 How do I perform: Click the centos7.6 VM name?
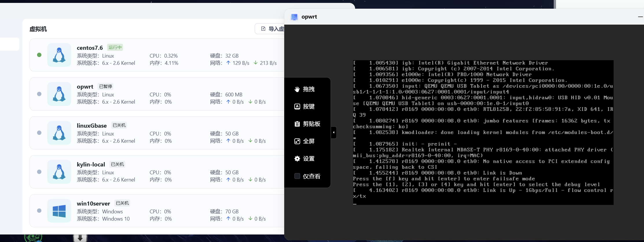click(90, 48)
